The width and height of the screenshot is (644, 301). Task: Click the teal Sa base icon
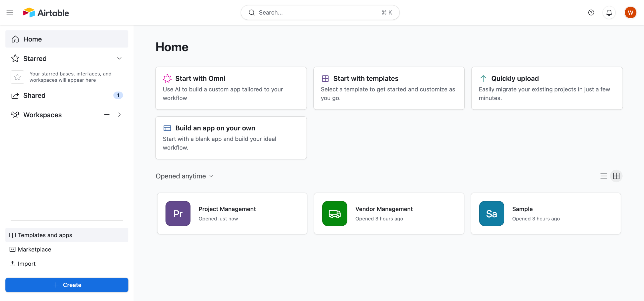pos(491,213)
